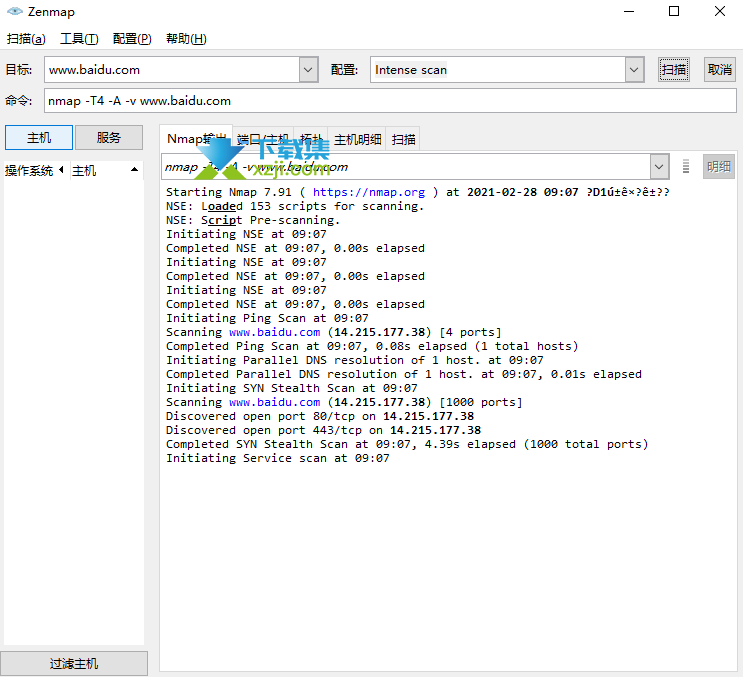Close the Zenmap window
This screenshot has width=743, height=677.
pos(719,11)
